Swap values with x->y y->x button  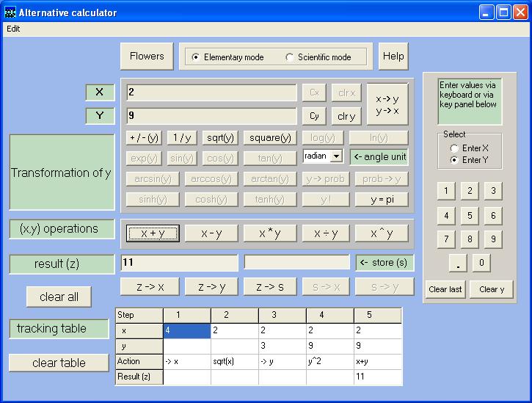387,104
